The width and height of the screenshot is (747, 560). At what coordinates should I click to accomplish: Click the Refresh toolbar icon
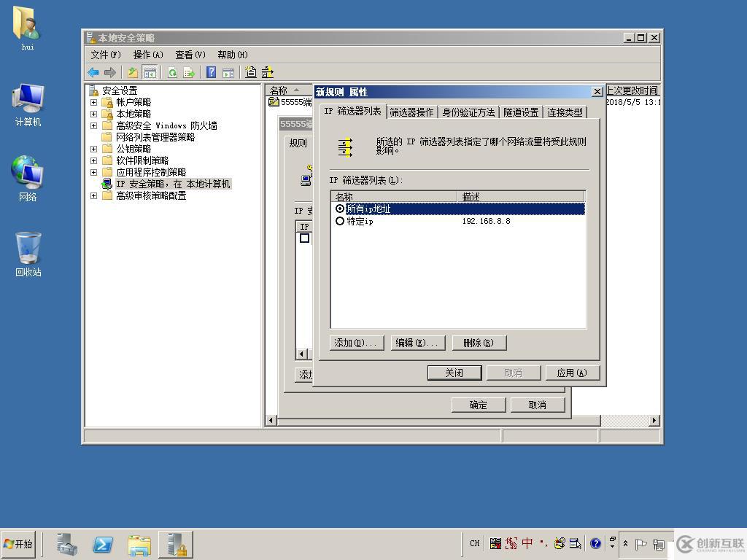point(172,72)
